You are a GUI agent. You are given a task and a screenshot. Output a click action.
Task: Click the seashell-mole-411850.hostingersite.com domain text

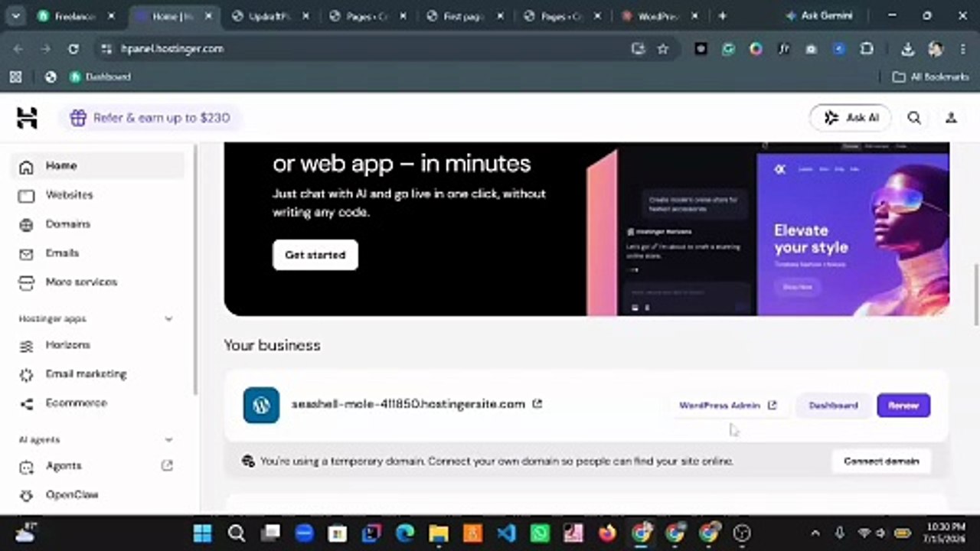click(x=408, y=404)
